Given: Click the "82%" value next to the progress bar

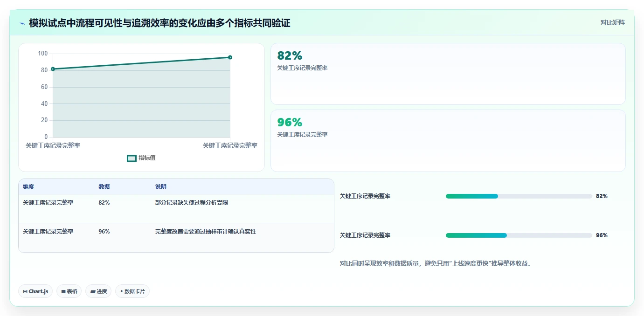Looking at the screenshot, I should [602, 196].
